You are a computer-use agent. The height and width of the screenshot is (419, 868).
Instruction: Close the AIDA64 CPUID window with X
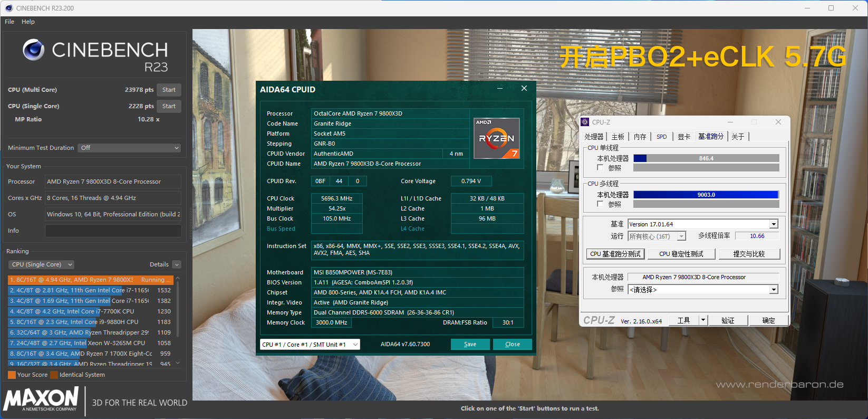[524, 89]
